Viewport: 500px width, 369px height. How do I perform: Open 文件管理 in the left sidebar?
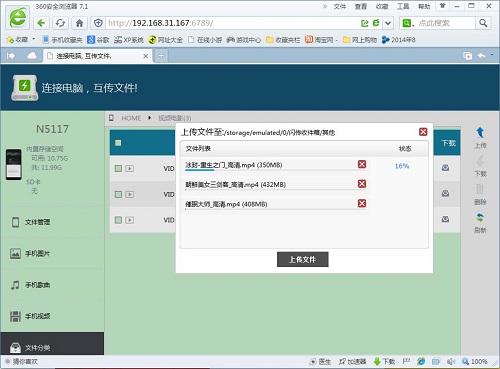coord(52,222)
